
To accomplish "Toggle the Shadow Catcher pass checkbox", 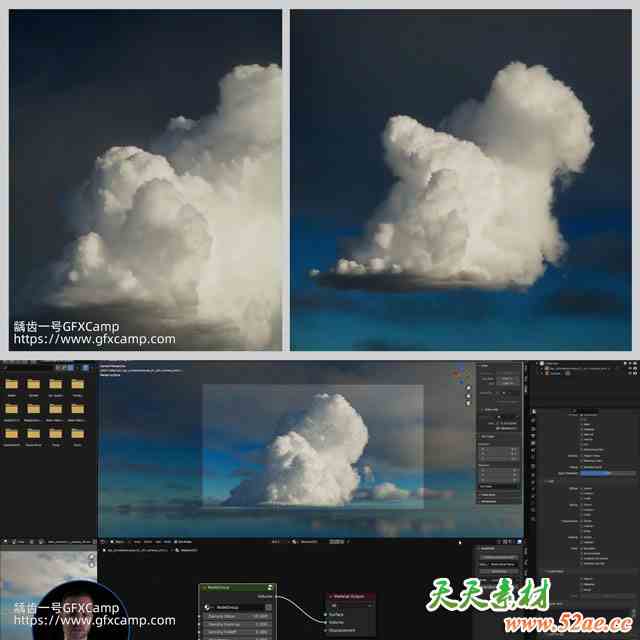I will [x=582, y=564].
